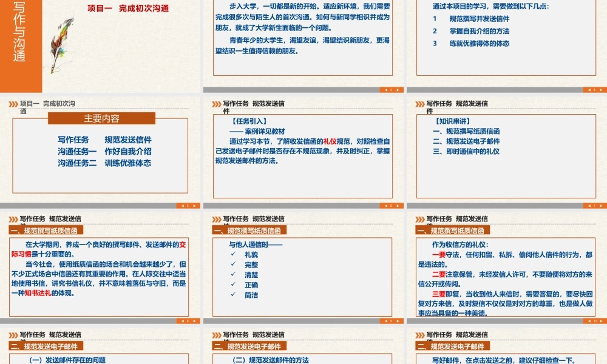Open the slide beginning 通过本项目的学习
The width and height of the screenshot is (607, 364).
506,46
